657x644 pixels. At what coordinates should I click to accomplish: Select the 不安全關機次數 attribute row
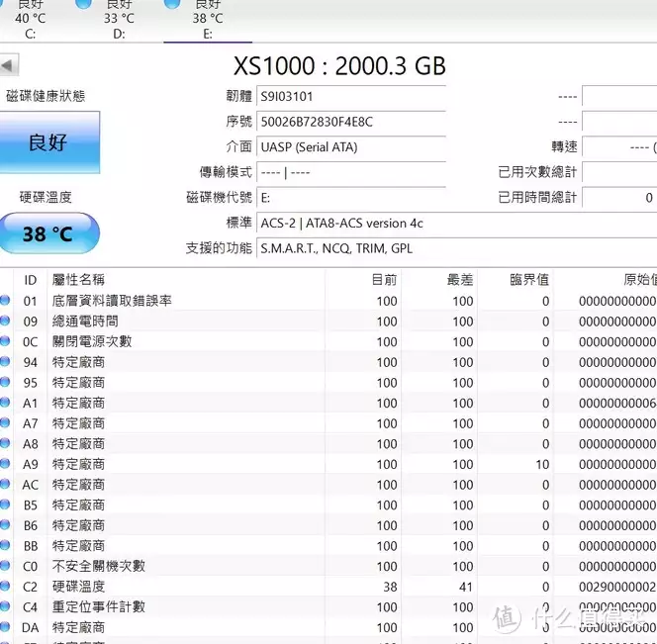point(328,566)
